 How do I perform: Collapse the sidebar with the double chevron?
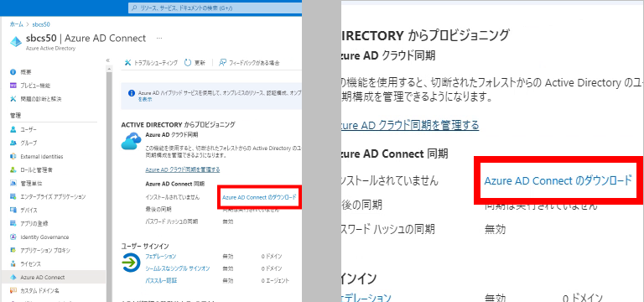point(108,60)
